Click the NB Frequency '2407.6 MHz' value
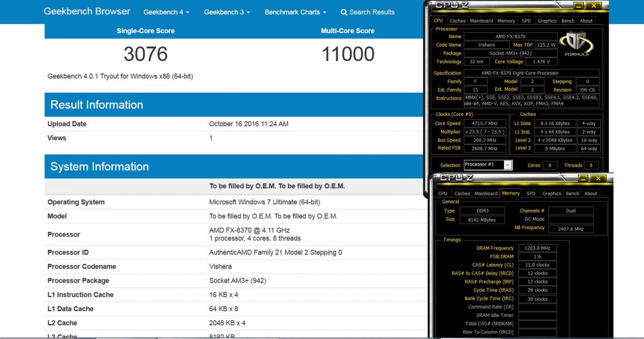The height and width of the screenshot is (339, 644). point(571,228)
